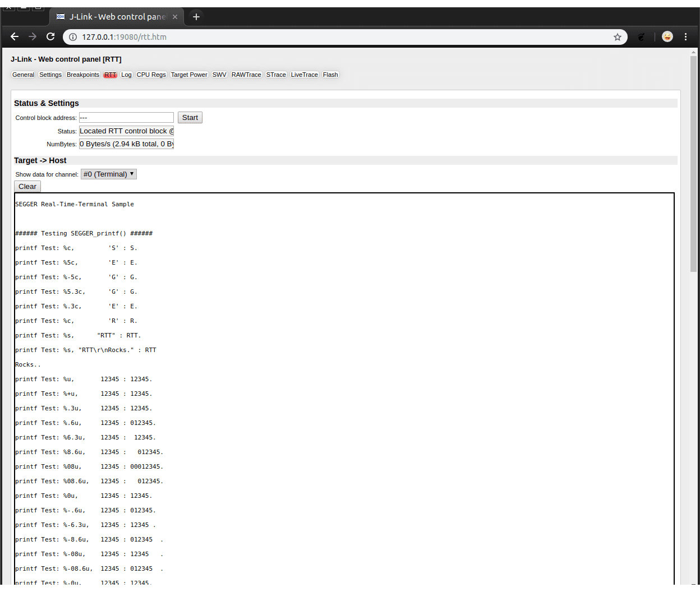This screenshot has height=592, width=700.
Task: Open the Settings page
Action: click(50, 75)
